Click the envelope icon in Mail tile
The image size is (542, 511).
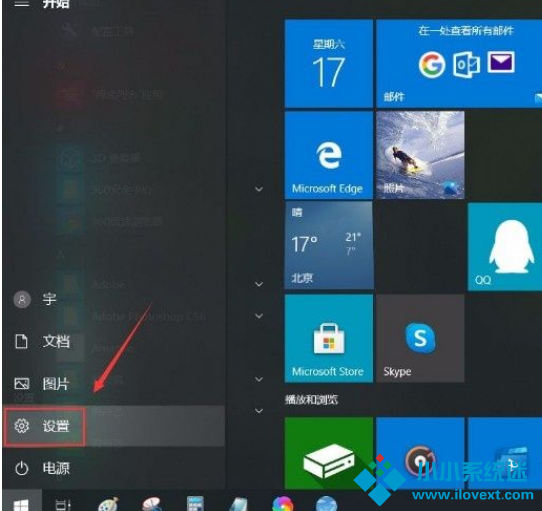[x=501, y=62]
